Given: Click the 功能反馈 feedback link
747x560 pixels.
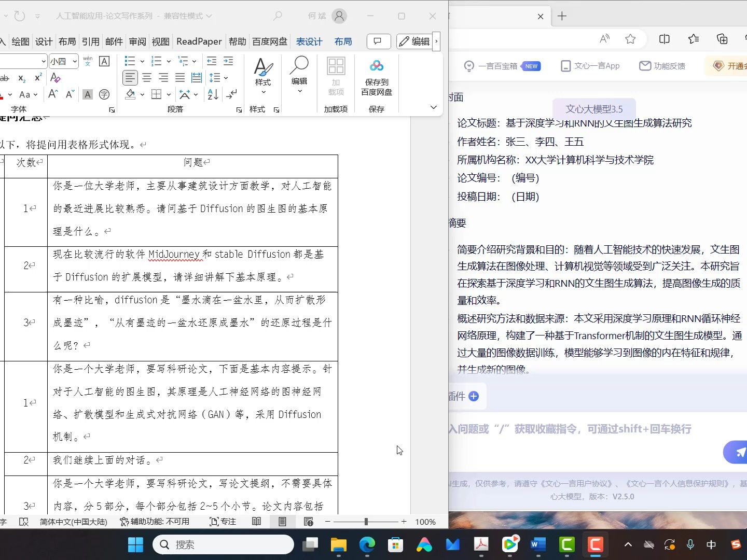Looking at the screenshot, I should pos(662,66).
